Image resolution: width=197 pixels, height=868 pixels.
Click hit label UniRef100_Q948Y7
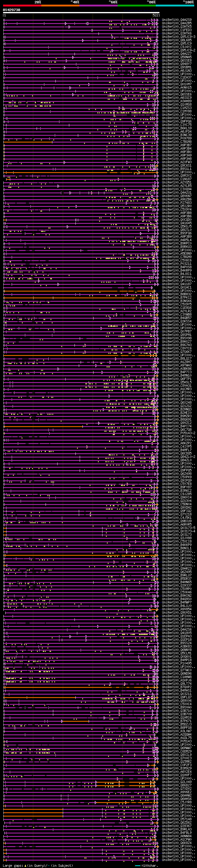click(177, 64)
